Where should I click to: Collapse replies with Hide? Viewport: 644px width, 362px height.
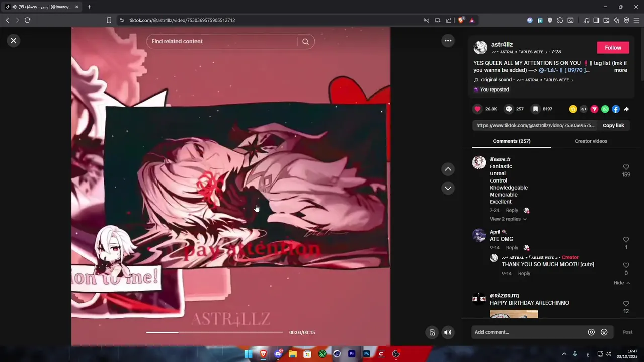pos(622,283)
